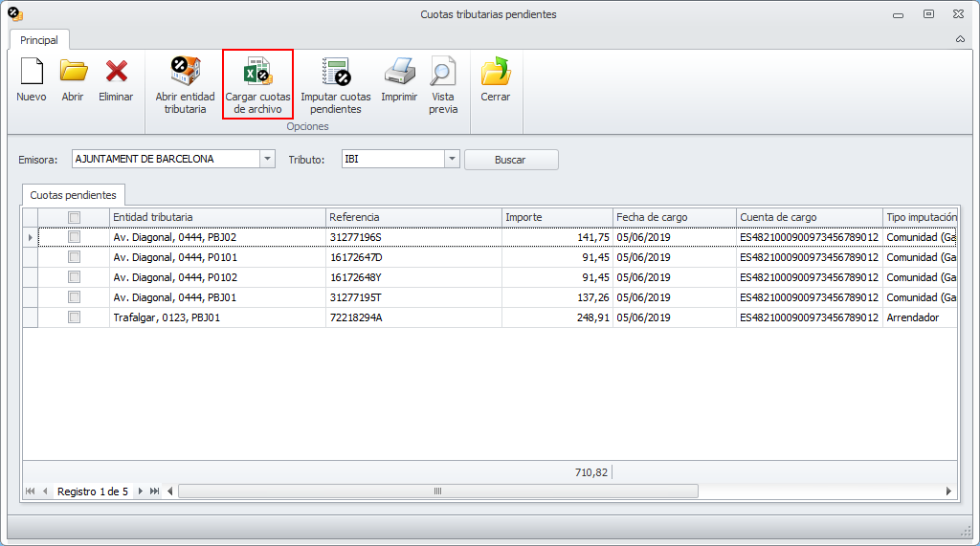Click amount cell 141,75

tap(558, 237)
